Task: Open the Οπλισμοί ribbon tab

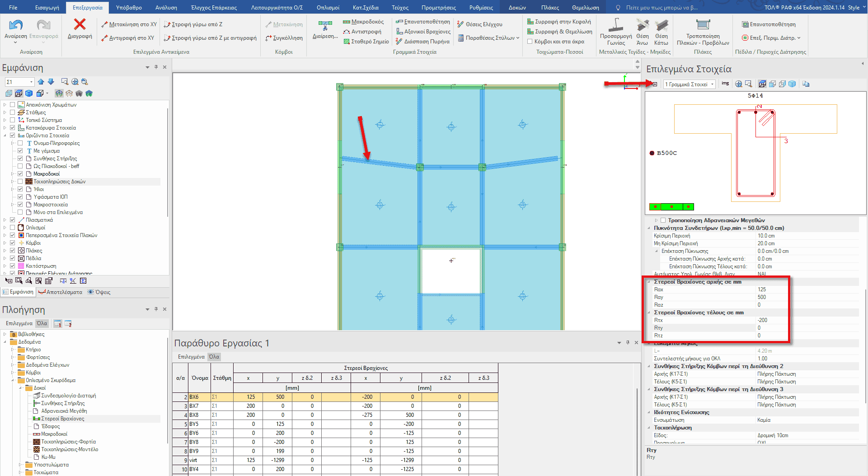Action: coord(328,7)
